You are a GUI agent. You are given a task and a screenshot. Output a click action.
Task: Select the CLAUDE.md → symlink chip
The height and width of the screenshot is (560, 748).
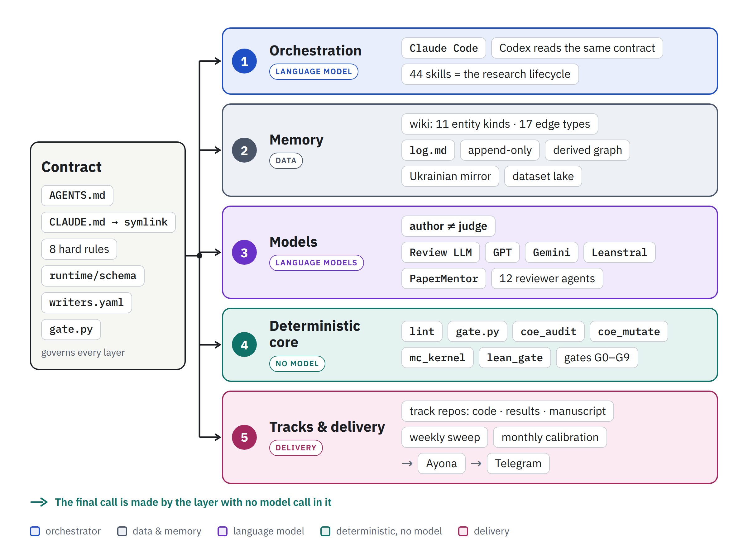tap(108, 222)
